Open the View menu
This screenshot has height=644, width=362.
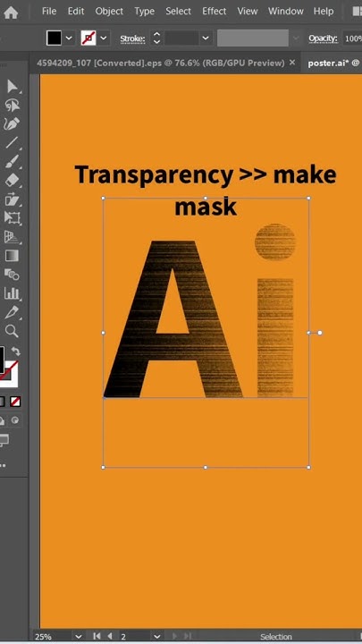248,12
